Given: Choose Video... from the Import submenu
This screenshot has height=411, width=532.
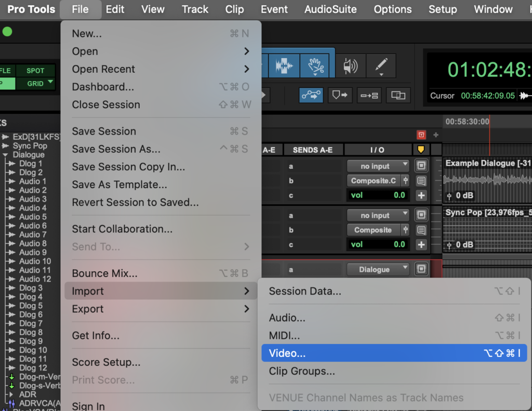Looking at the screenshot, I should pos(287,353).
